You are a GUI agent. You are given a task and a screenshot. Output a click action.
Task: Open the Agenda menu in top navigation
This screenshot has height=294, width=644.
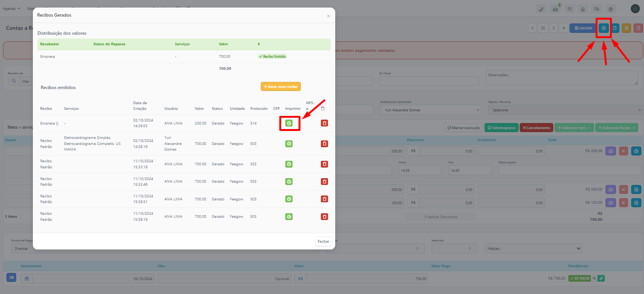tap(11, 8)
